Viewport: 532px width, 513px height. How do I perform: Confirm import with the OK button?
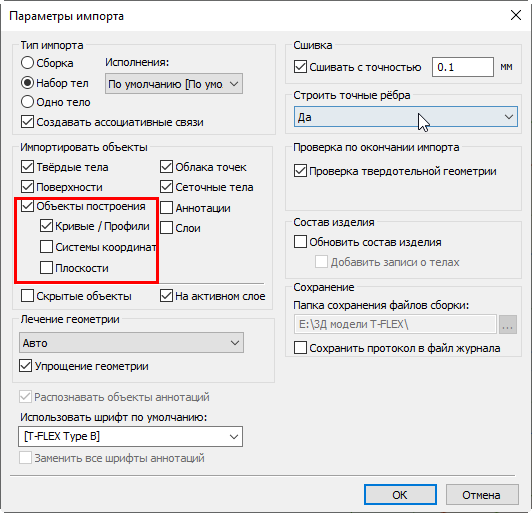(x=400, y=495)
